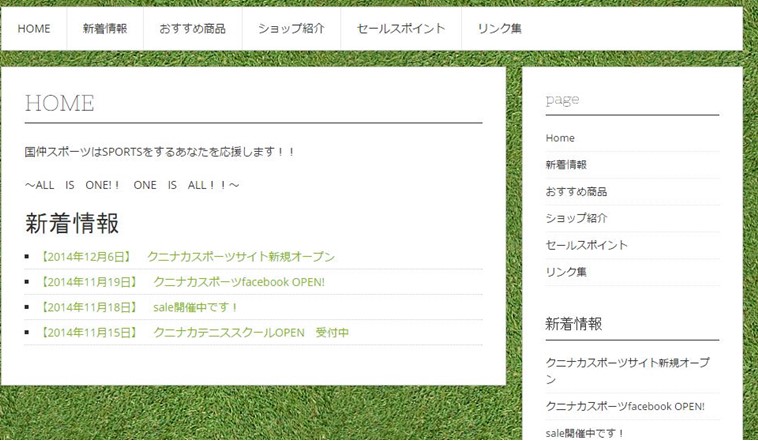The image size is (758, 441).
Task: Open sidebar recent post クニナカスポーツfacebook OPEN!
Action: pos(625,406)
